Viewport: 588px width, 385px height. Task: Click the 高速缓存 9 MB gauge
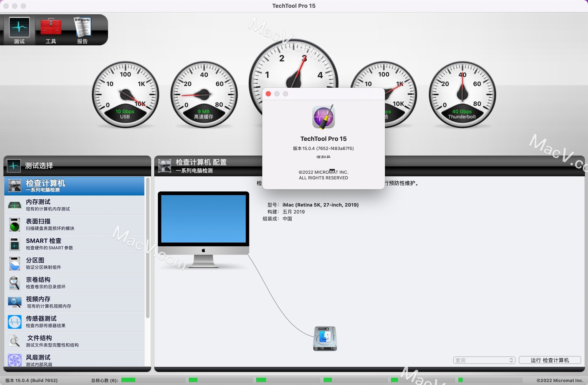pyautogui.click(x=204, y=94)
